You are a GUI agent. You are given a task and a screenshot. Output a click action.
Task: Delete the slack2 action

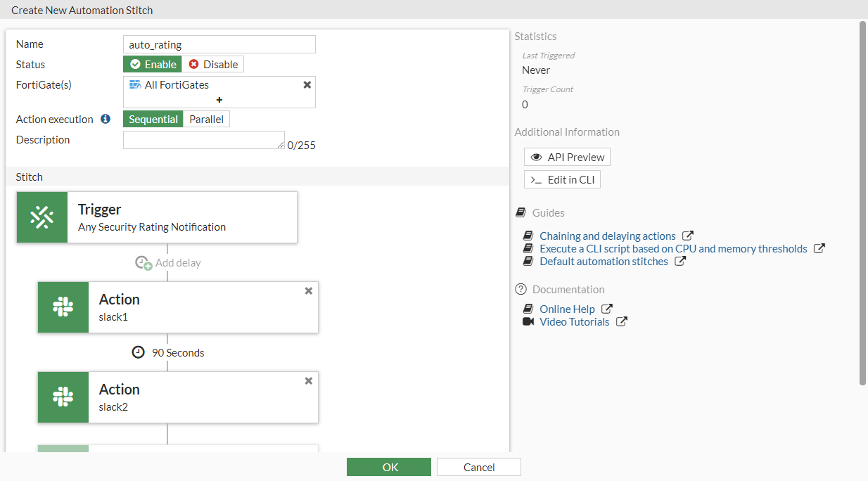click(308, 381)
